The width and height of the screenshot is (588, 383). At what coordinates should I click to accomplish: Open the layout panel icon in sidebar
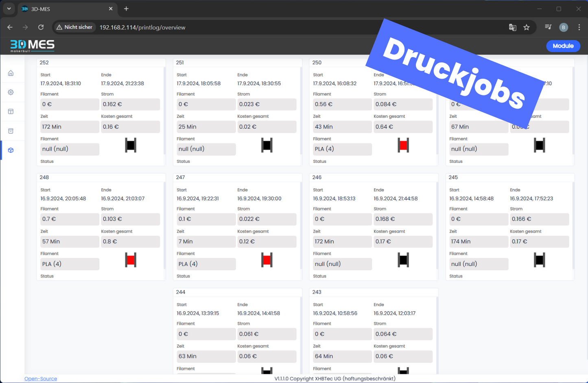click(11, 112)
